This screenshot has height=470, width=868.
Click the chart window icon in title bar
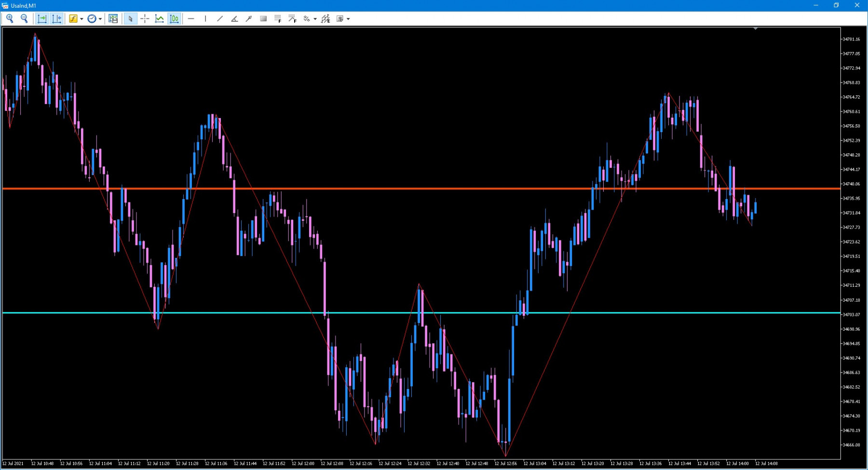pyautogui.click(x=5, y=6)
